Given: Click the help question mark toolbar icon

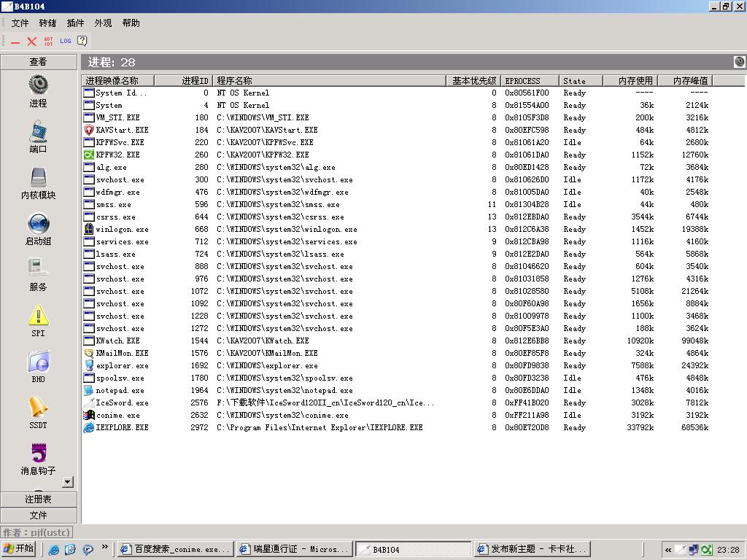Looking at the screenshot, I should pyautogui.click(x=82, y=41).
